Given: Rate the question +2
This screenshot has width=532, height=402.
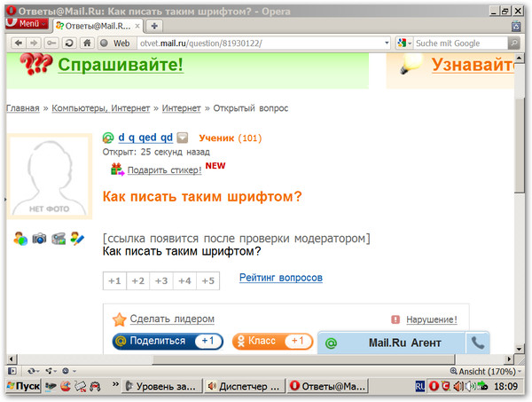Looking at the screenshot, I should tap(138, 280).
